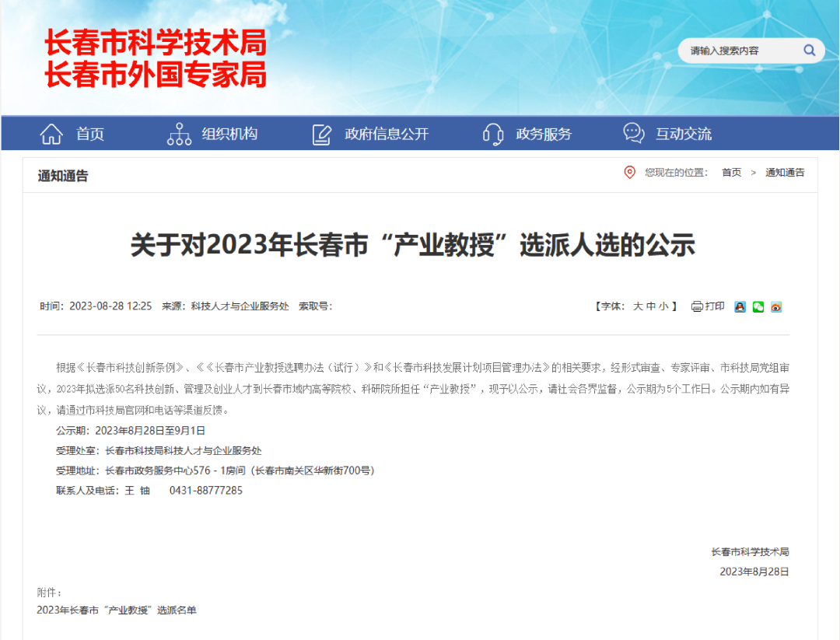The image size is (840, 640).
Task: Set font size to 中
Action: 651,306
